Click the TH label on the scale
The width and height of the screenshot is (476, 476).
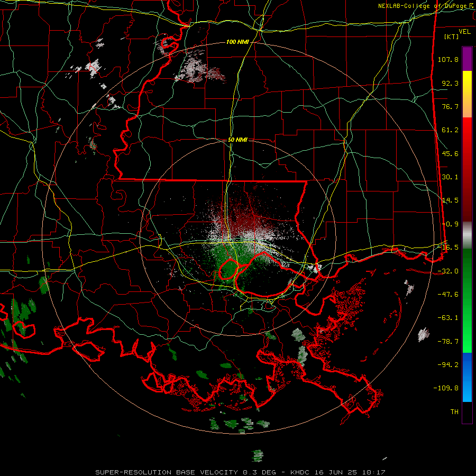tap(454, 412)
